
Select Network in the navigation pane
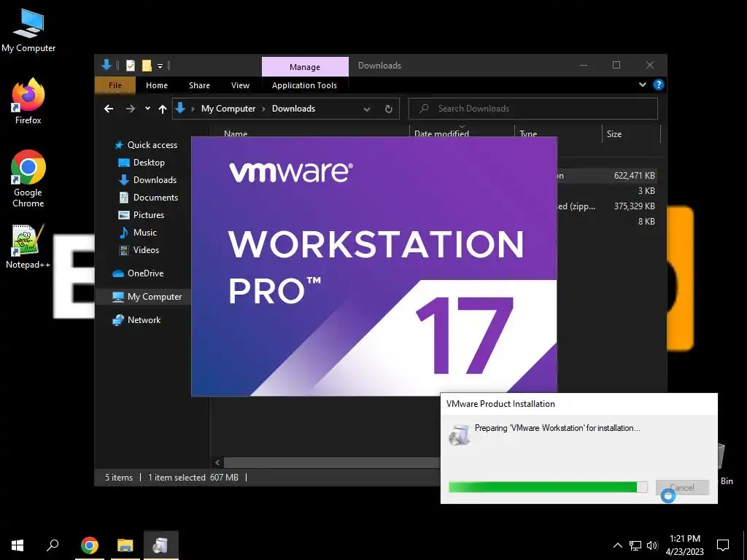coord(136,320)
